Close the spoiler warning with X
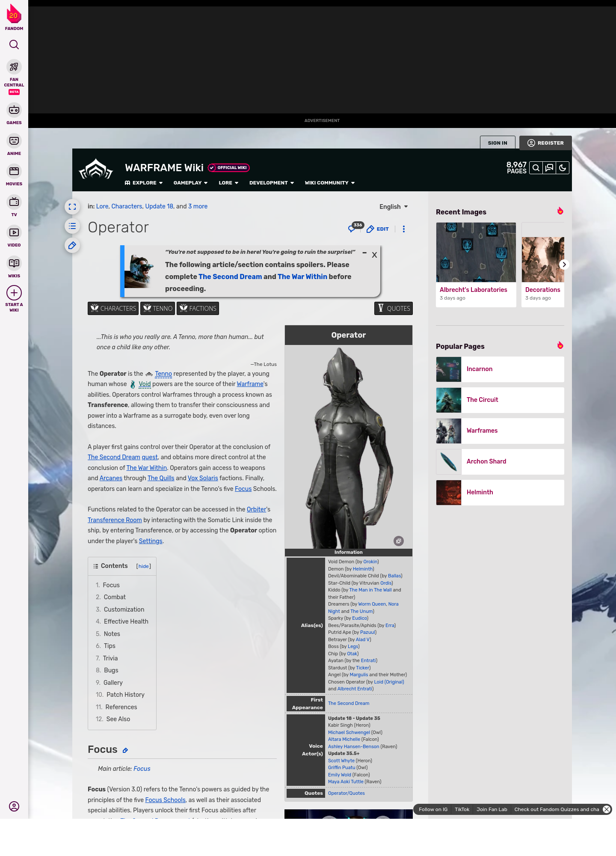 tap(374, 255)
